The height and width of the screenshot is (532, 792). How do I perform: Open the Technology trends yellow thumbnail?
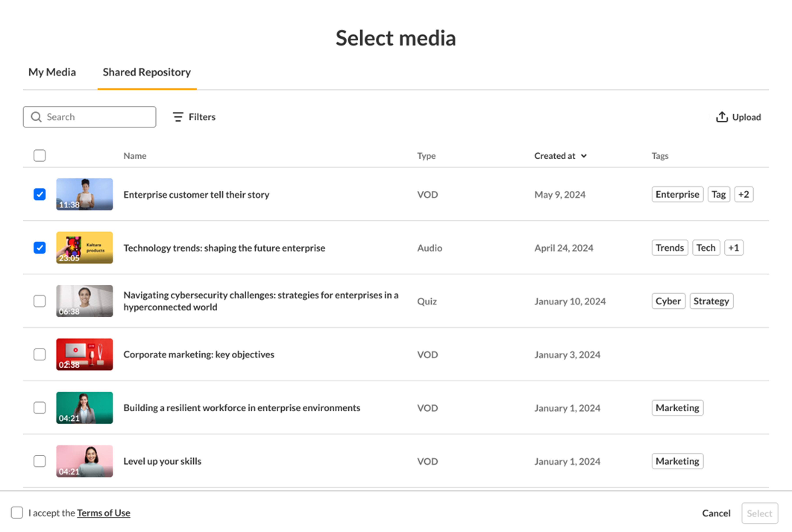(84, 248)
